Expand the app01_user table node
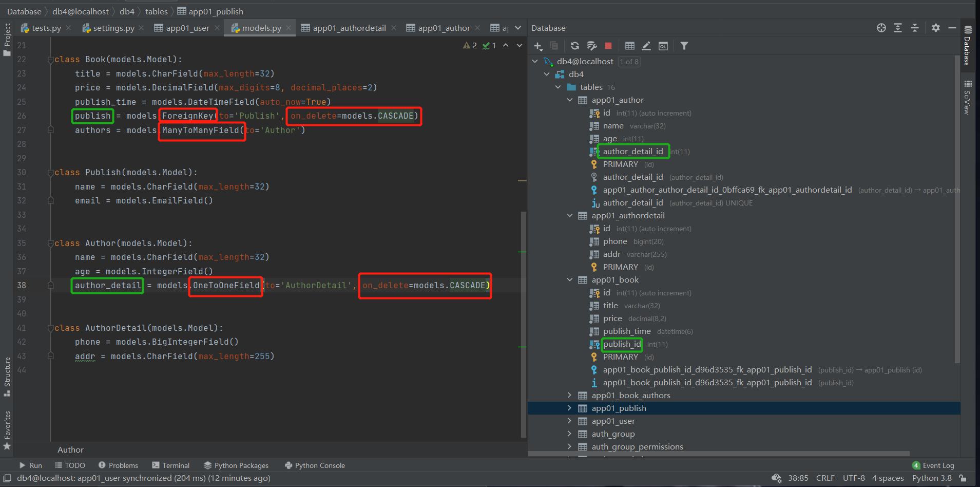Viewport: 980px width, 487px height. 569,421
